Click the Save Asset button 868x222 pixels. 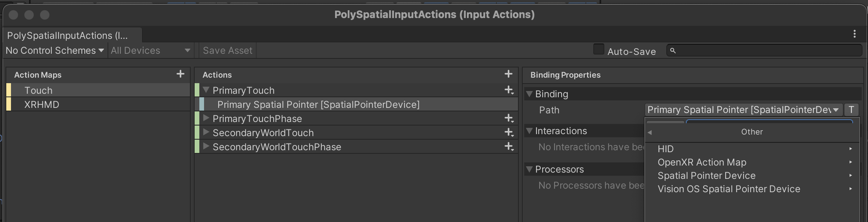pyautogui.click(x=228, y=51)
